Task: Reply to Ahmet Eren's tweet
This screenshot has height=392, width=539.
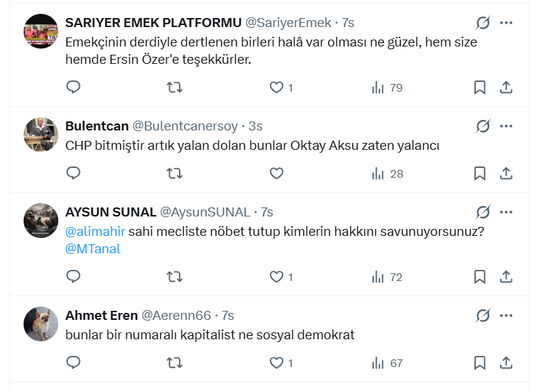Action: coord(74,363)
